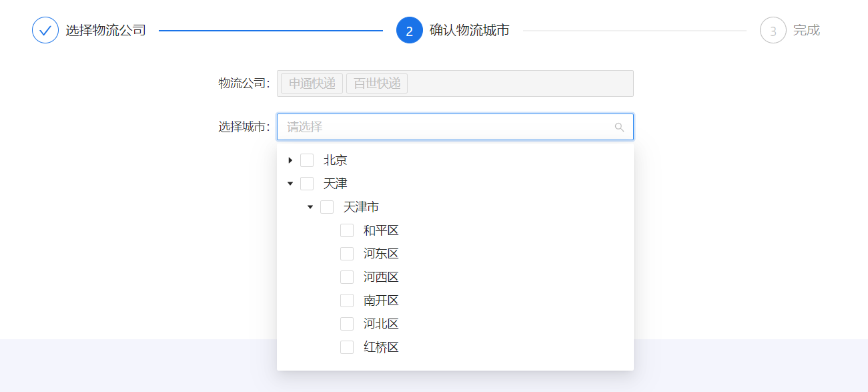Check the 河北区 checkbox

347,324
